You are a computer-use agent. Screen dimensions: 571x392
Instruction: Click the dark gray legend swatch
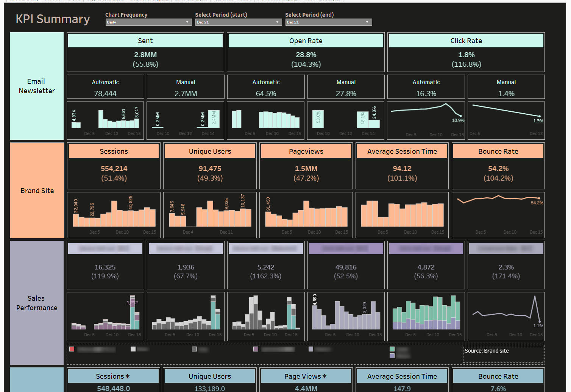[x=194, y=349]
